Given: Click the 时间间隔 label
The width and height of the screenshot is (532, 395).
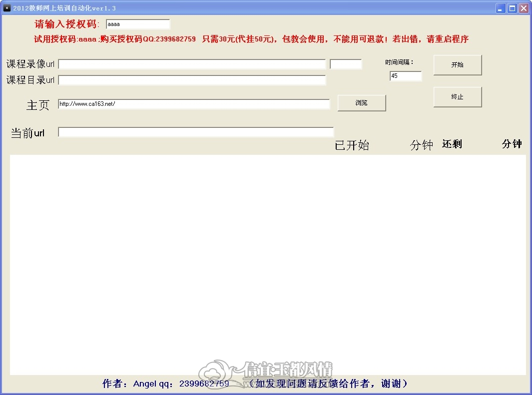Looking at the screenshot, I should [x=399, y=62].
